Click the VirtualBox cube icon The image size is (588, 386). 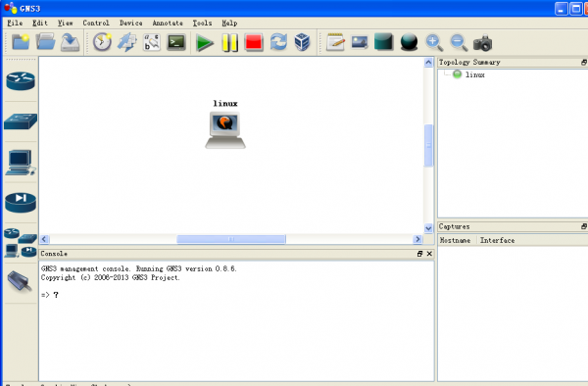click(302, 42)
